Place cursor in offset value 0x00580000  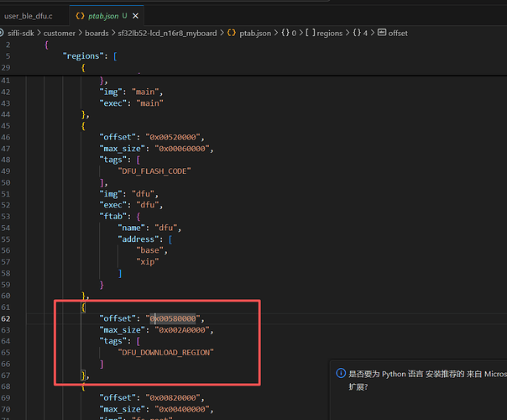174,318
